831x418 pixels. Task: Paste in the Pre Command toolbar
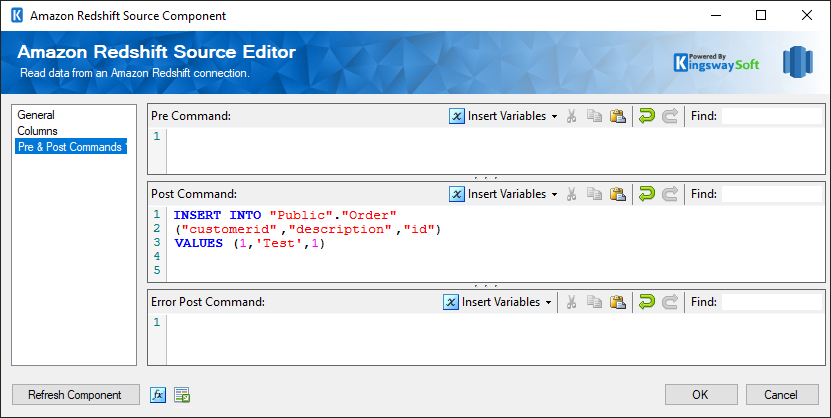point(617,116)
